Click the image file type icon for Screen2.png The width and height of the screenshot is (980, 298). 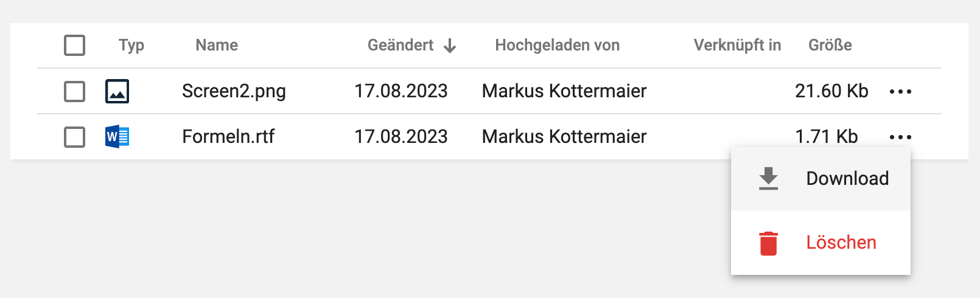tap(117, 91)
